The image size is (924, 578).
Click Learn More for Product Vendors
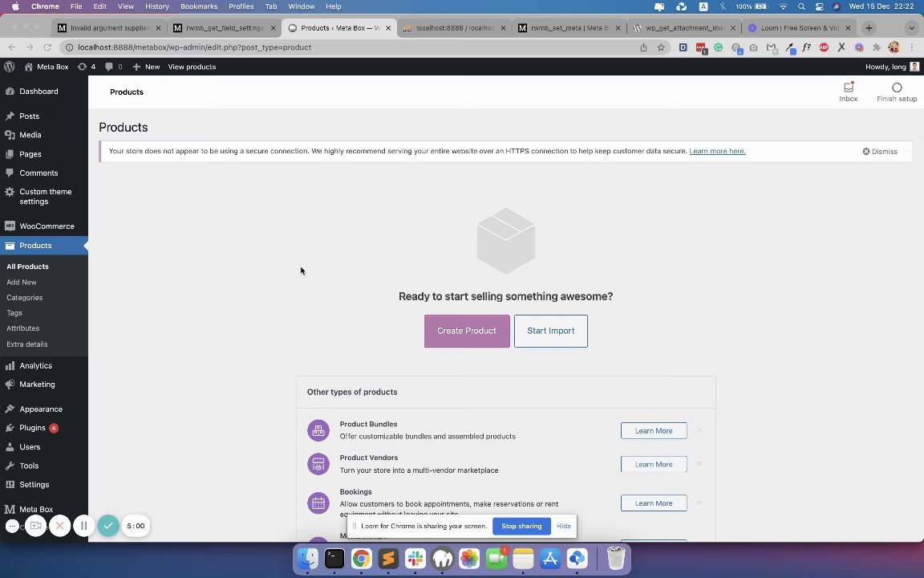point(654,464)
